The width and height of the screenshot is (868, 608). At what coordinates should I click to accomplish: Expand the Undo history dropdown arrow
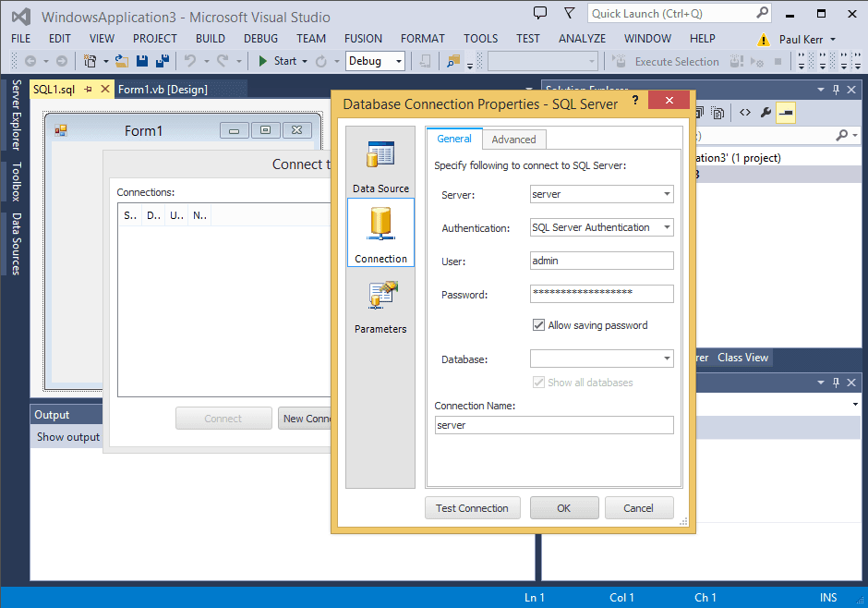click(207, 61)
